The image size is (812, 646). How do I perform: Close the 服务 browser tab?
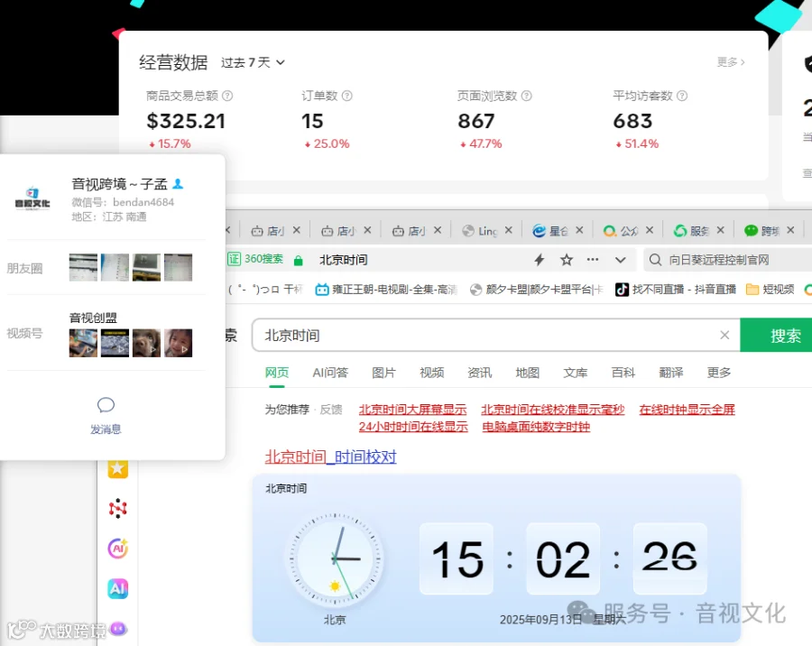(x=720, y=230)
